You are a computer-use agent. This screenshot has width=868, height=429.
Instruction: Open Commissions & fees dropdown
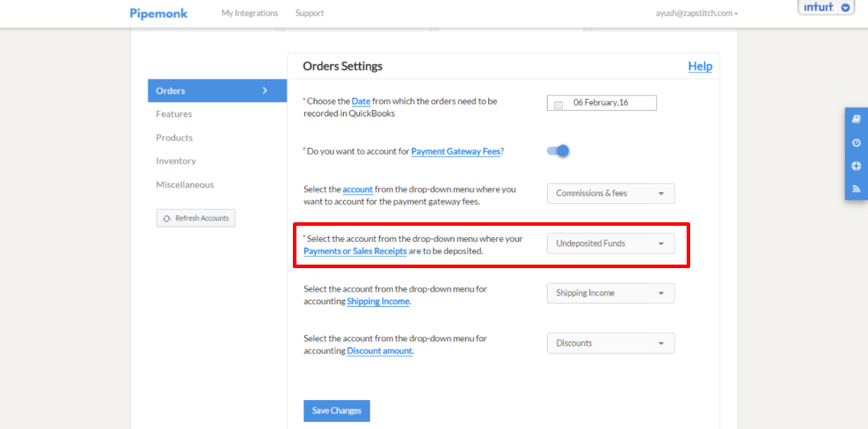coord(610,193)
